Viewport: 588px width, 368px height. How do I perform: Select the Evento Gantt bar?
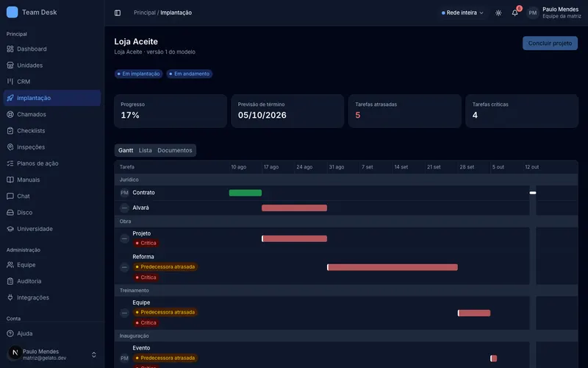click(493, 358)
